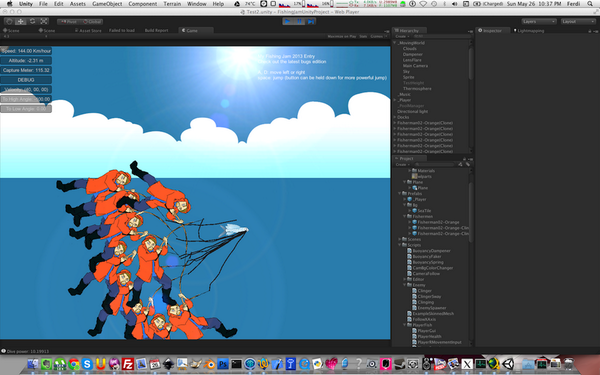
Task: Select the wlparts texture thumbnail
Action: pyautogui.click(x=414, y=176)
